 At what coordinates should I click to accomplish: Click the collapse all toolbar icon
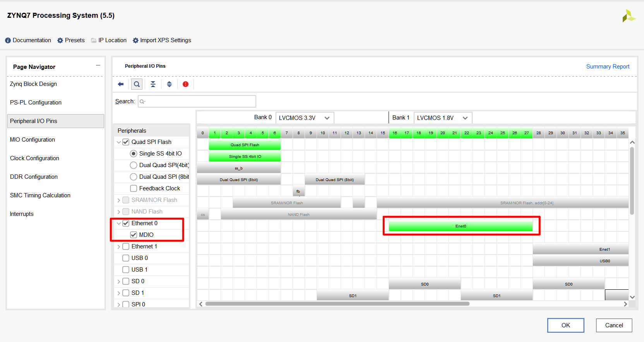pos(153,84)
